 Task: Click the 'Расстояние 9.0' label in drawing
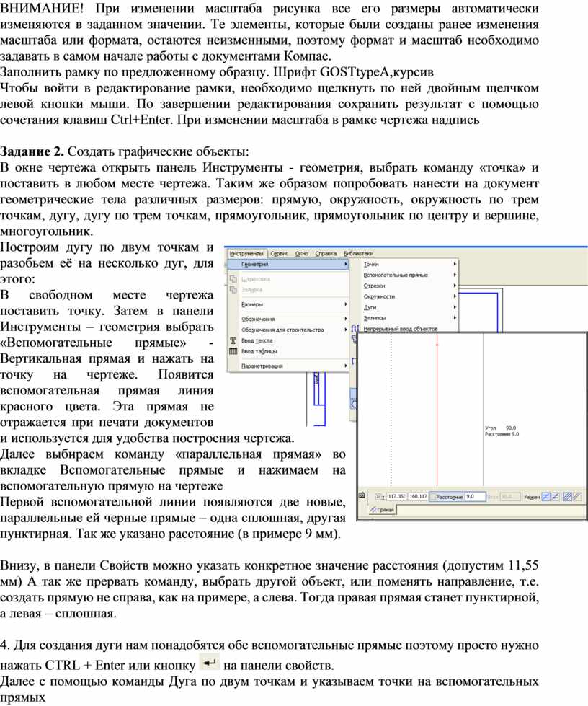(x=502, y=435)
